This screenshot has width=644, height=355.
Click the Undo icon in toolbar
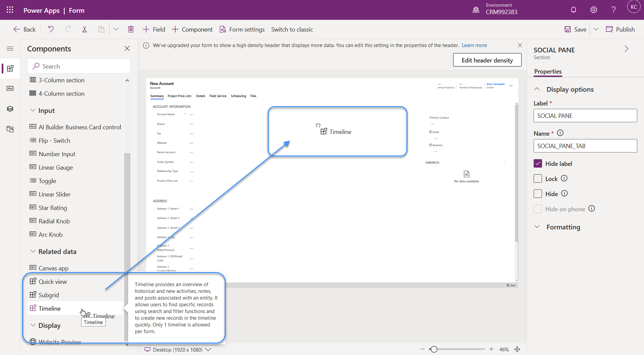(51, 29)
